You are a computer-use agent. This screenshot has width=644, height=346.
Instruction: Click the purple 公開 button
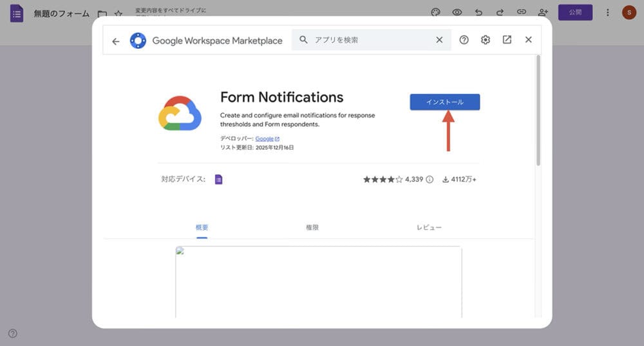575,12
